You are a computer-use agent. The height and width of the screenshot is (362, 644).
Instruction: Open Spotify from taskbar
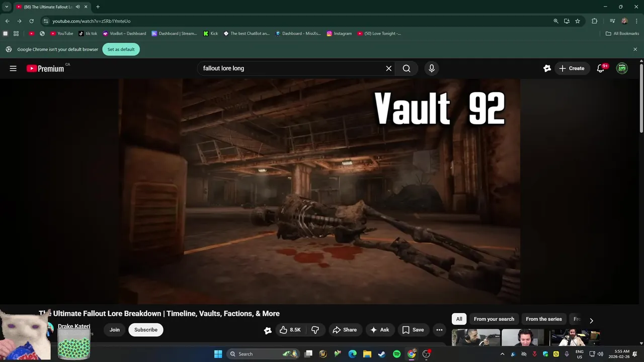(x=396, y=354)
